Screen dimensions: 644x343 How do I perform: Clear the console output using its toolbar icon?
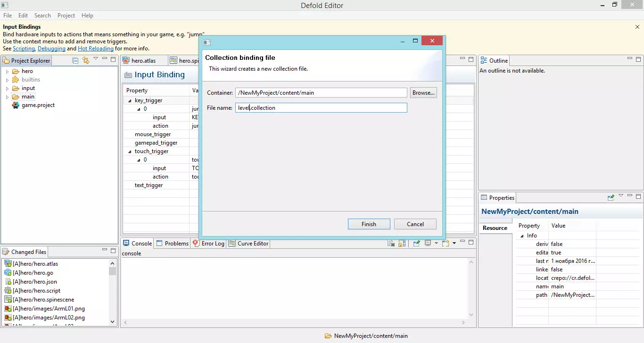[391, 244]
